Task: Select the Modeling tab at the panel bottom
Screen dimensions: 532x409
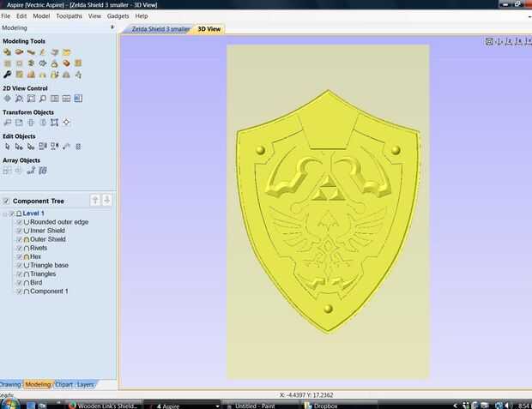Action: click(x=38, y=384)
